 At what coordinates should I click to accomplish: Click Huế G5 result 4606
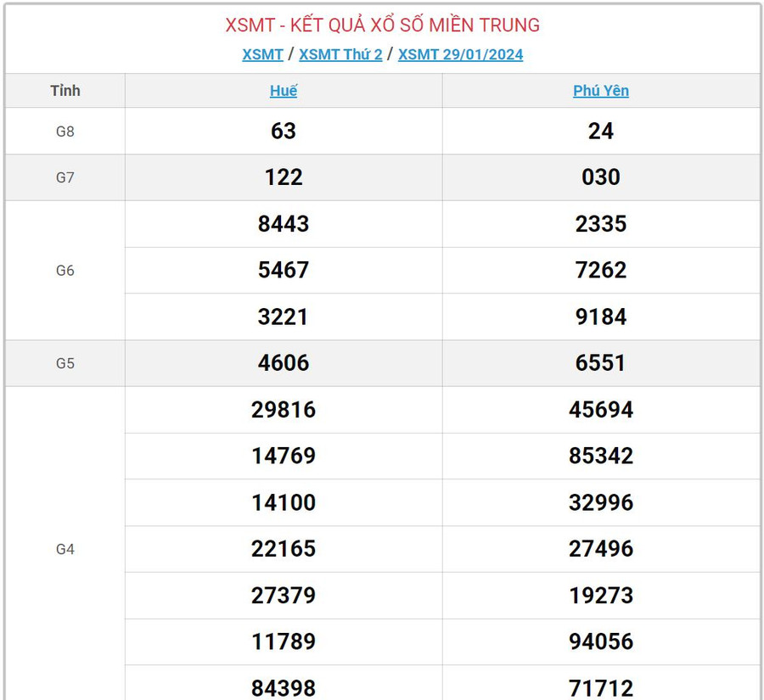(284, 363)
